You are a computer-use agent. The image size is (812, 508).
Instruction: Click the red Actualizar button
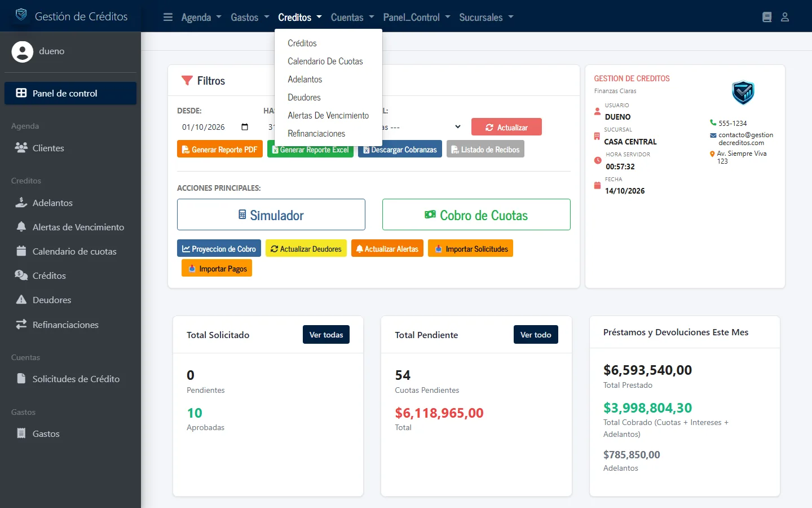(506, 127)
